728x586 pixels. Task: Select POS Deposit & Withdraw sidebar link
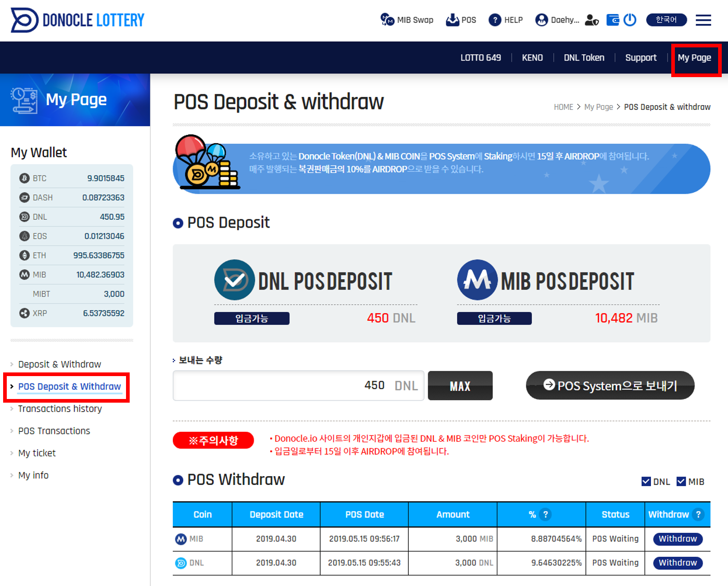(69, 386)
